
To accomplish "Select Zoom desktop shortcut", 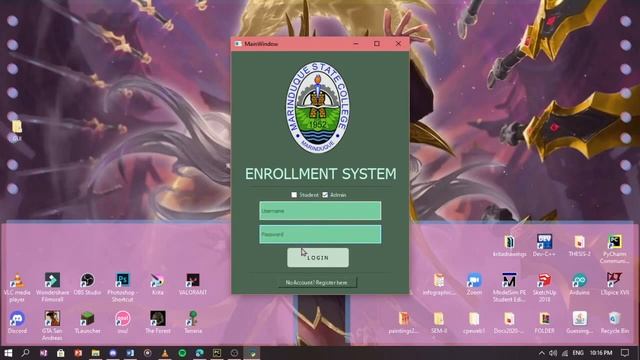I will point(474,284).
